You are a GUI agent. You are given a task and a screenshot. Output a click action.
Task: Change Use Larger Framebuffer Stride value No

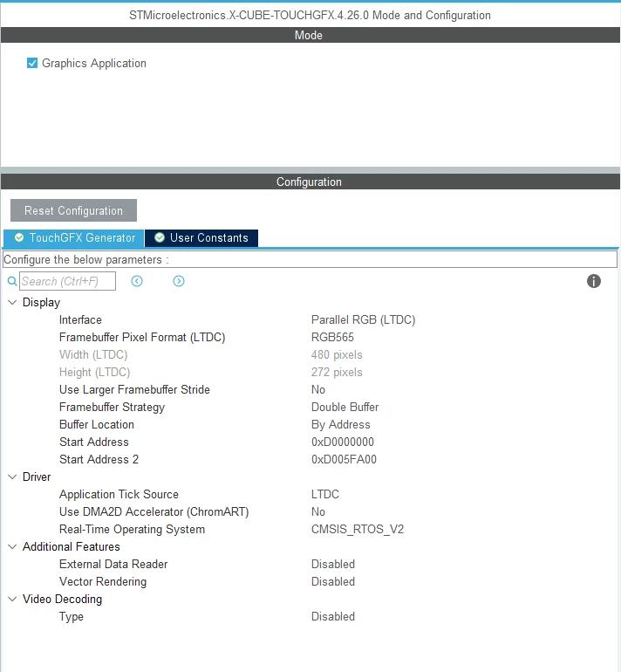point(317,389)
